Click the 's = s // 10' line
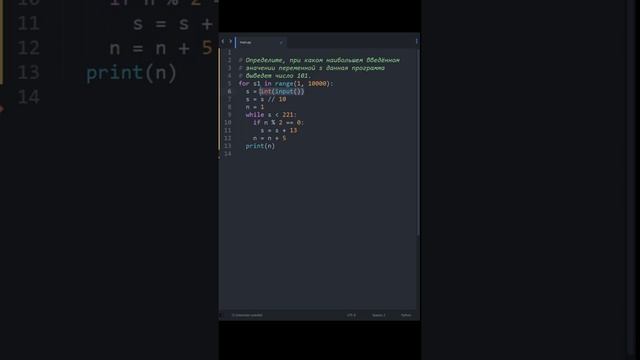Screen dimensions: 640x360 [x=266, y=99]
